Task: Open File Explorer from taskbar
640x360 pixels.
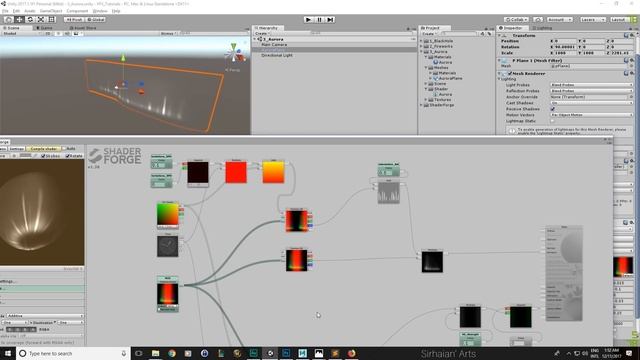Action: tap(155, 353)
